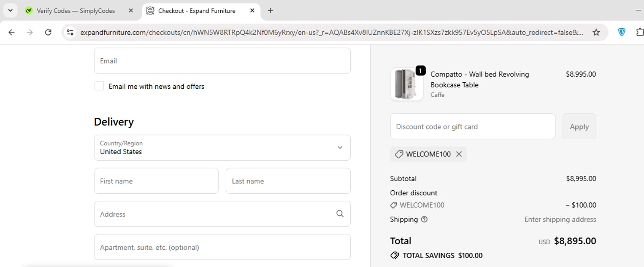Expand the Country/Region dropdown
Image resolution: width=644 pixels, height=267 pixels.
click(222, 147)
